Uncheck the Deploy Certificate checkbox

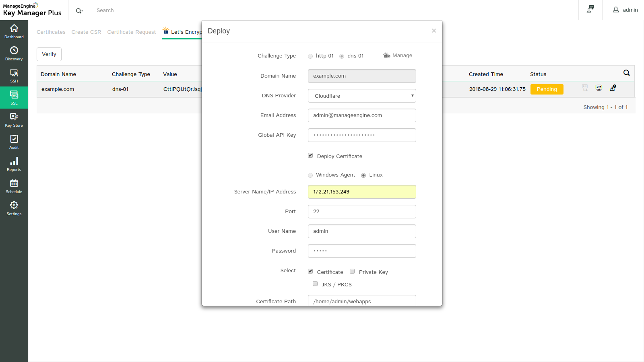pos(310,156)
